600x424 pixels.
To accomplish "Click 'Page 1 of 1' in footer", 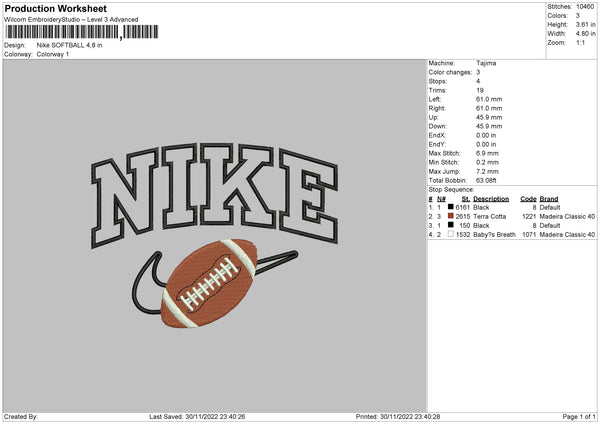I will [x=579, y=417].
